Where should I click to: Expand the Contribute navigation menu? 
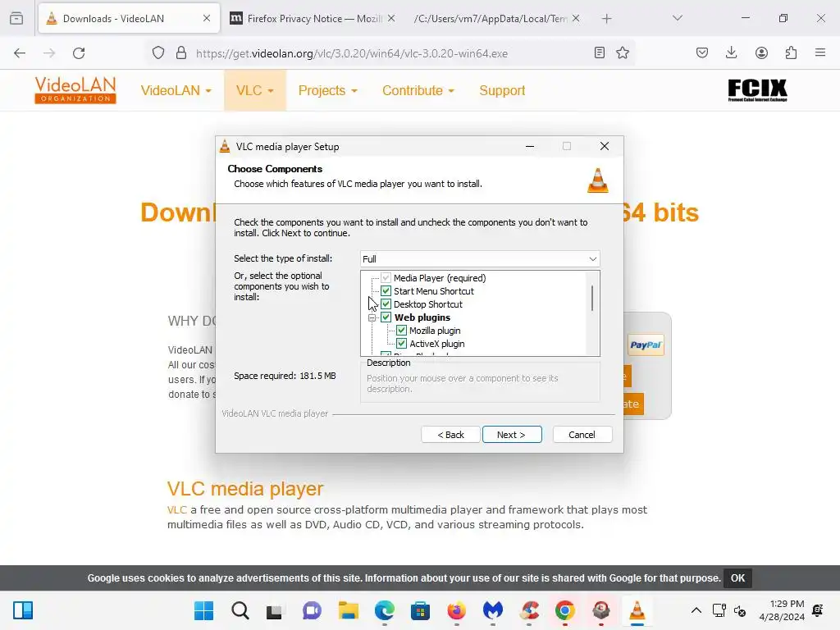pyautogui.click(x=418, y=90)
